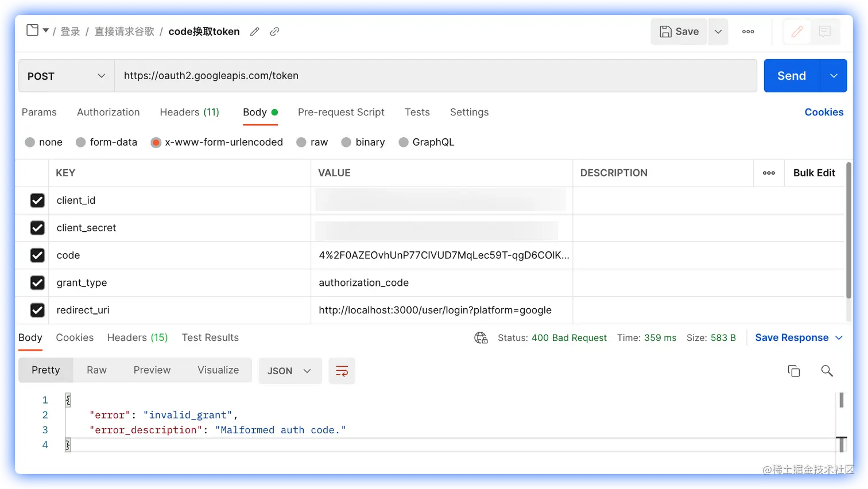The width and height of the screenshot is (868, 489).
Task: Switch response view to Visualize
Action: coord(218,370)
